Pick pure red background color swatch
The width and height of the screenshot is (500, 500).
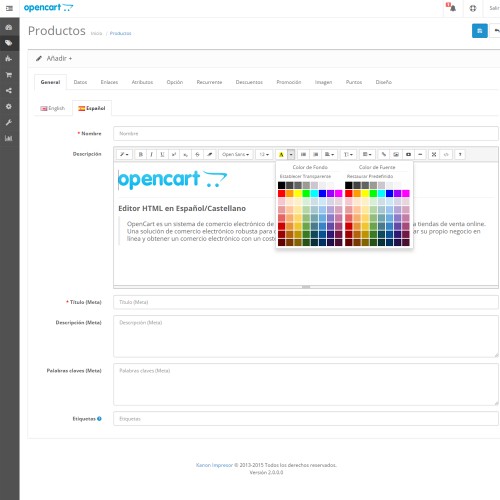(x=281, y=193)
